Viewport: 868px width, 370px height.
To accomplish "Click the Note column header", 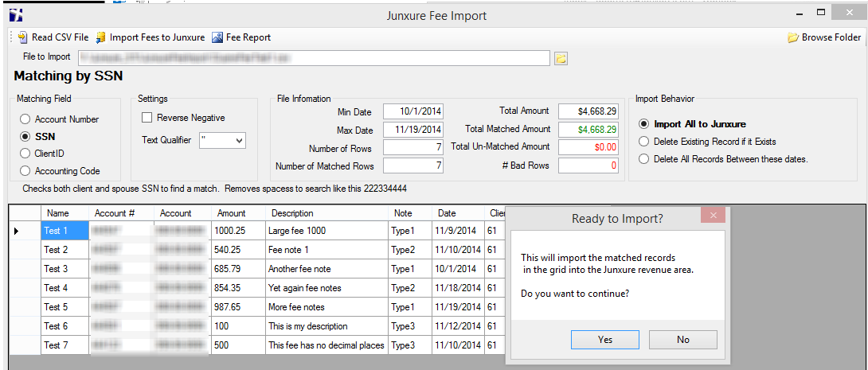I will click(410, 213).
